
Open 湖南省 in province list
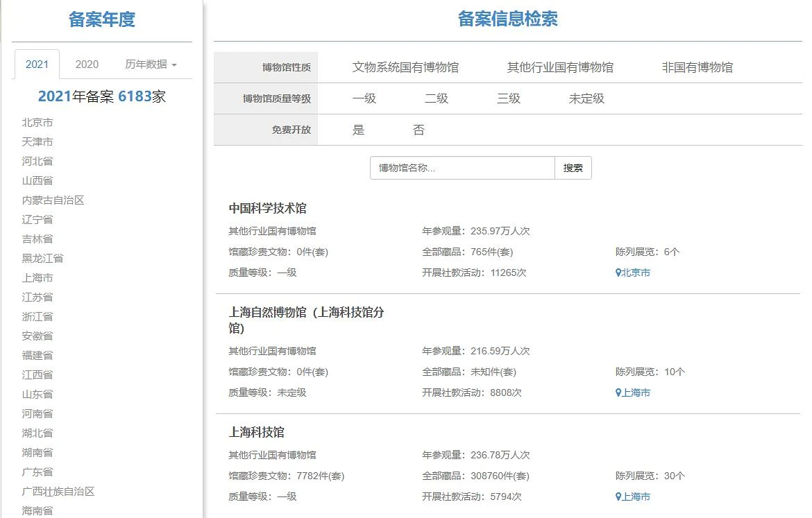37,452
